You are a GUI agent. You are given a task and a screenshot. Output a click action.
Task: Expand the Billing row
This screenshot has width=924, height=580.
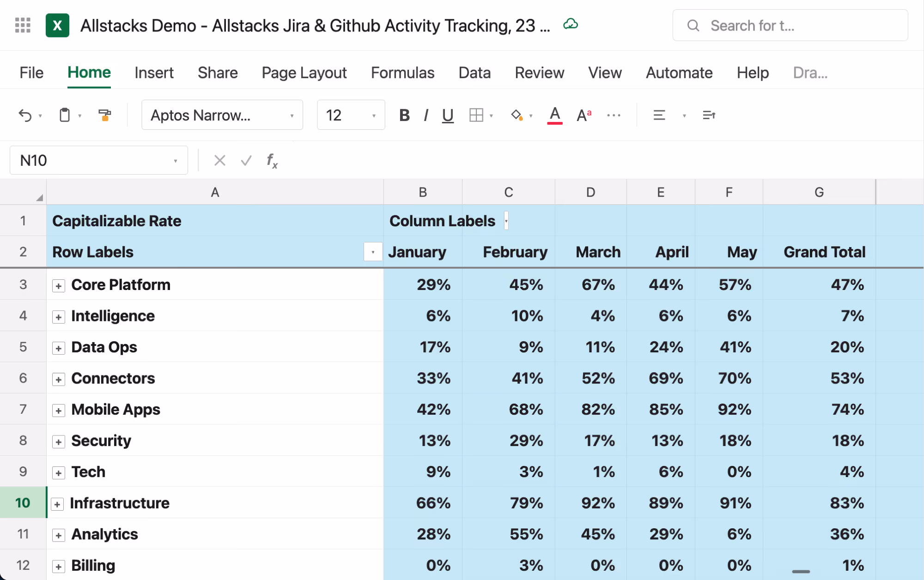(58, 567)
